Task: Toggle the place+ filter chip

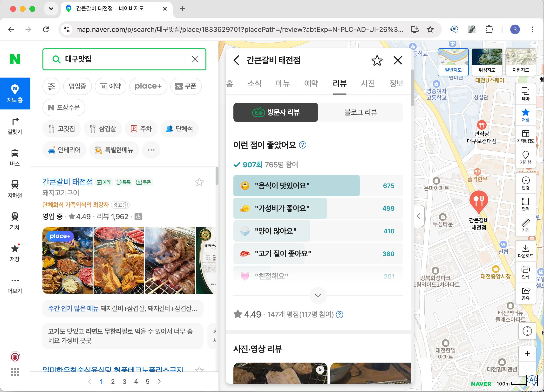Action: pyautogui.click(x=148, y=86)
